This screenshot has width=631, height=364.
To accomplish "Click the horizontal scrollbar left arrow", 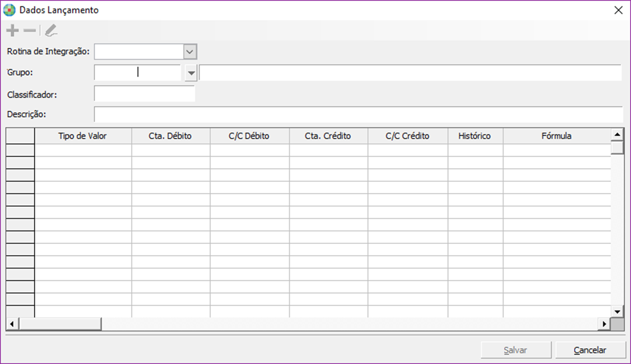I will [12, 324].
